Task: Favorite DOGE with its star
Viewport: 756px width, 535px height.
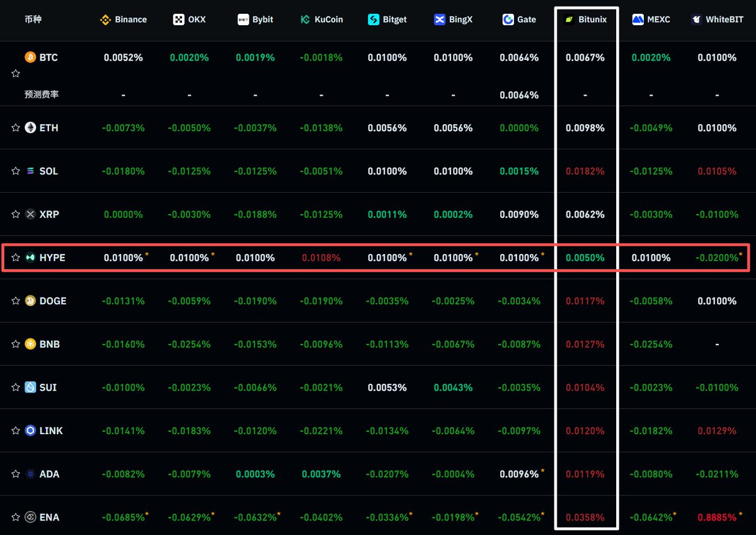Action: (16, 301)
